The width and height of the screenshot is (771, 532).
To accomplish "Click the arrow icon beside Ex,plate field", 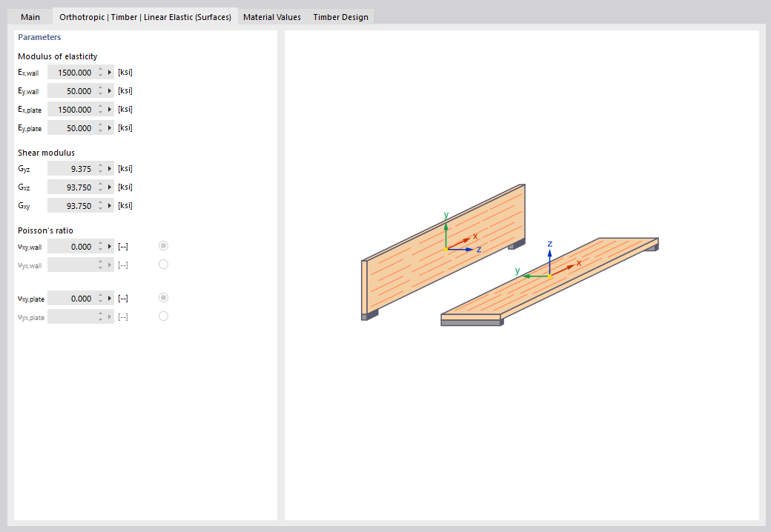I will point(109,109).
